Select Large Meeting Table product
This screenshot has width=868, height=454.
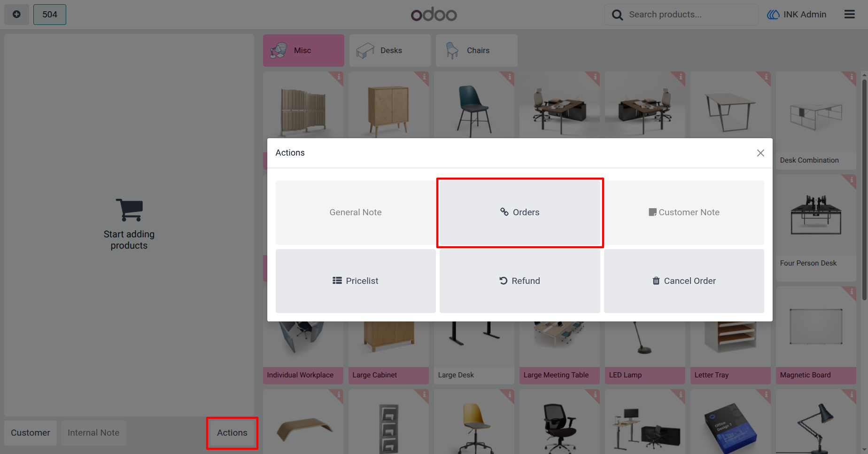pos(559,352)
